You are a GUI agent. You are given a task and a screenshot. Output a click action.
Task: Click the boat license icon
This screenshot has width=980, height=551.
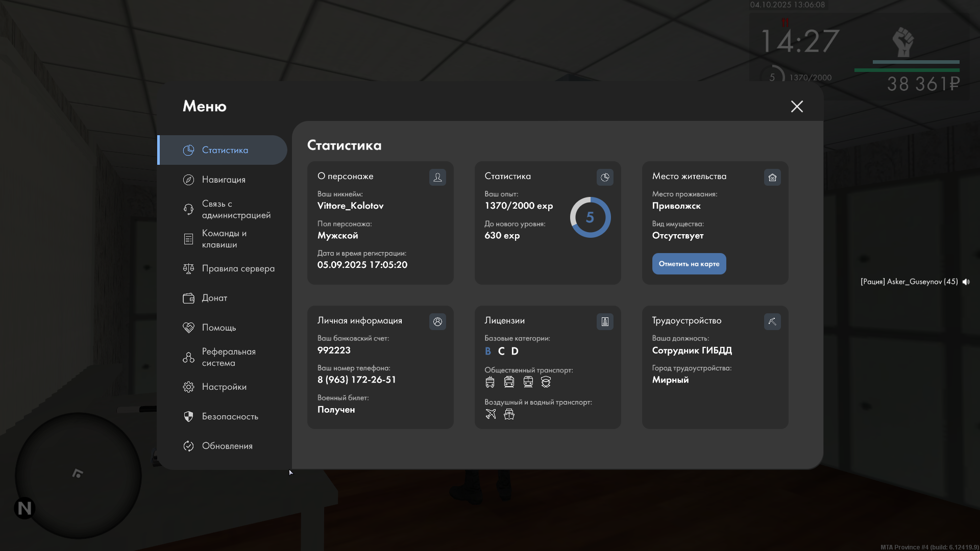click(x=509, y=414)
